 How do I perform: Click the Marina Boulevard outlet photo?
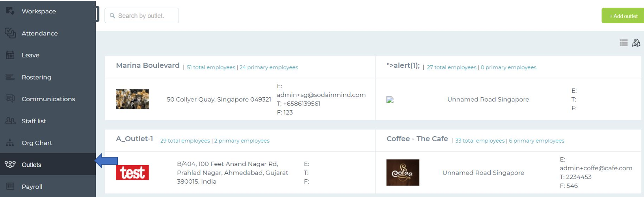pos(132,99)
